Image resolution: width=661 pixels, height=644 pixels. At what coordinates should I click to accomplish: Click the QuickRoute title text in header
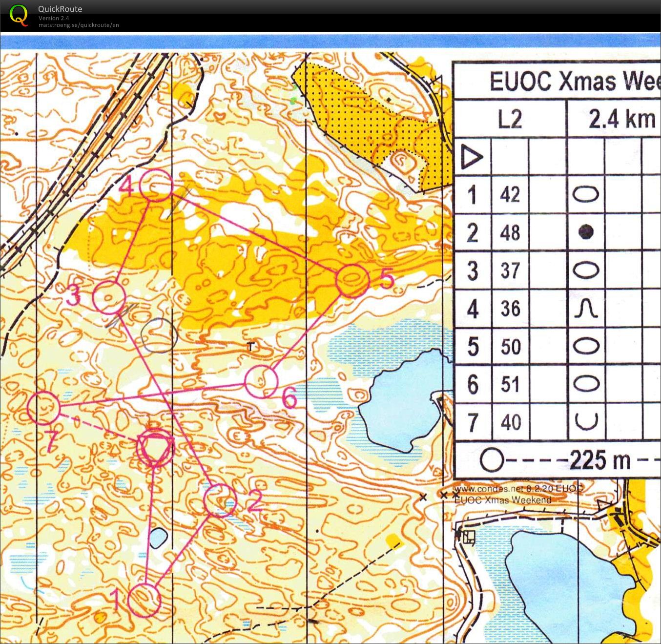(60, 9)
